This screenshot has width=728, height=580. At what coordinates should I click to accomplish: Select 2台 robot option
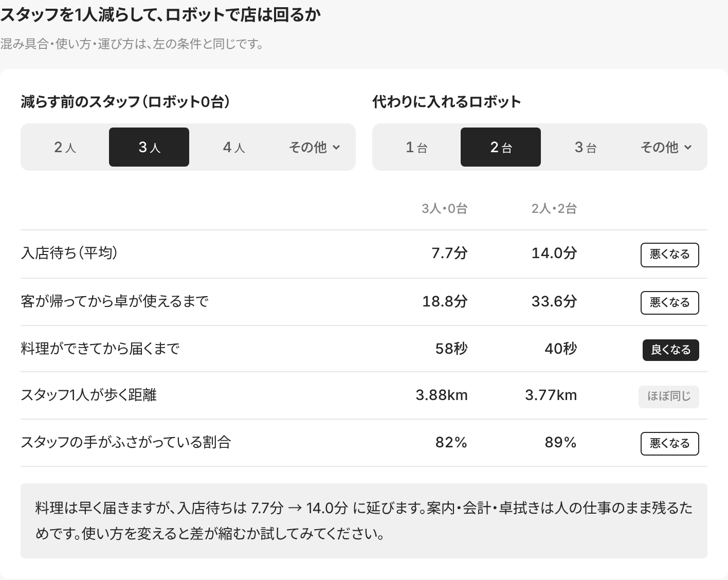point(501,147)
